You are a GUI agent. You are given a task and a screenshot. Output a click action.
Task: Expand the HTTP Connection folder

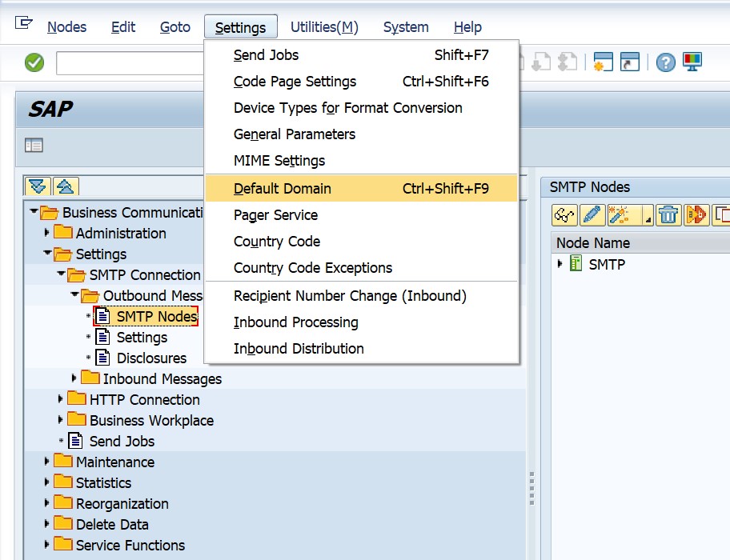[x=60, y=398]
